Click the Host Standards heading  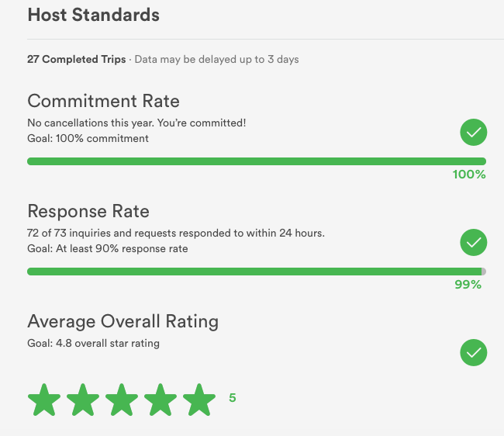click(93, 15)
